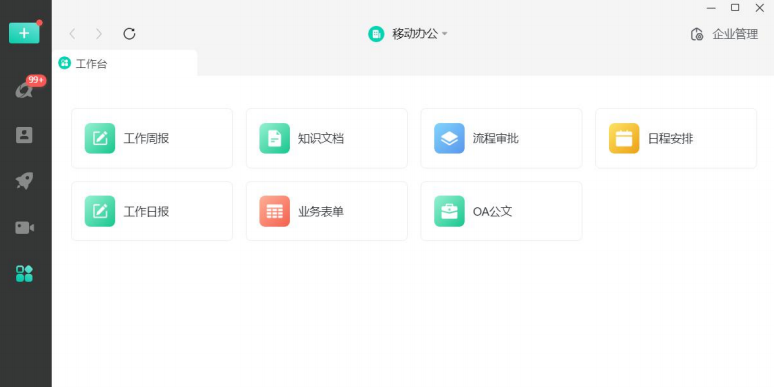Open the 日程安排 calendar icon
The width and height of the screenshot is (774, 387).
624,138
